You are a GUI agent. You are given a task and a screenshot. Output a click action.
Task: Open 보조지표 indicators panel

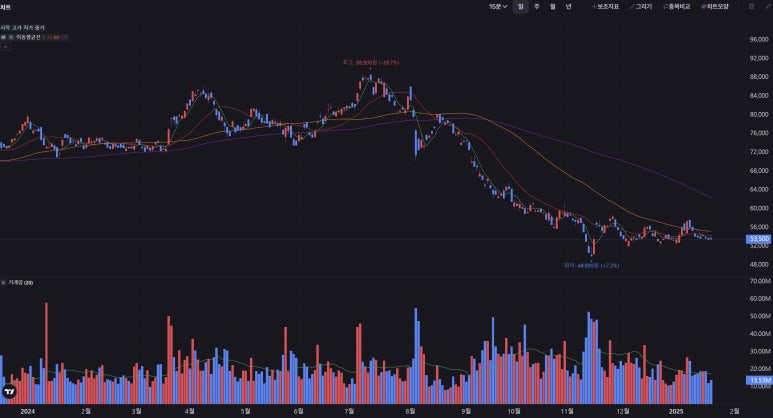pyautogui.click(x=606, y=6)
